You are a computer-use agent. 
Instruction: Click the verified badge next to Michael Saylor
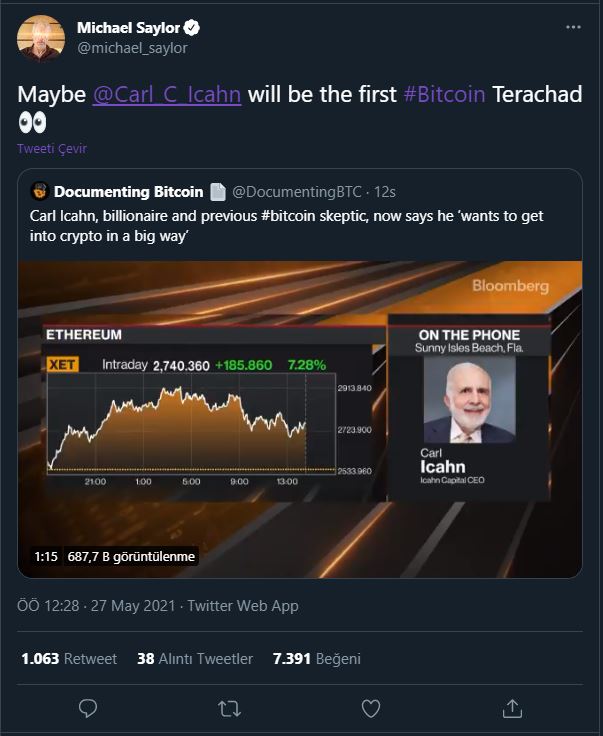(x=191, y=28)
